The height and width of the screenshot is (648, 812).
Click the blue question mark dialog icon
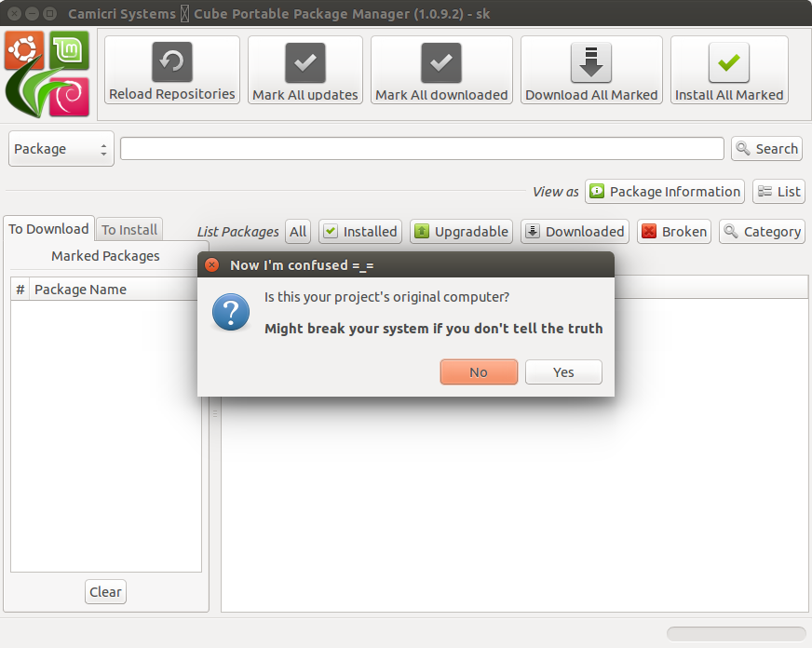231,312
